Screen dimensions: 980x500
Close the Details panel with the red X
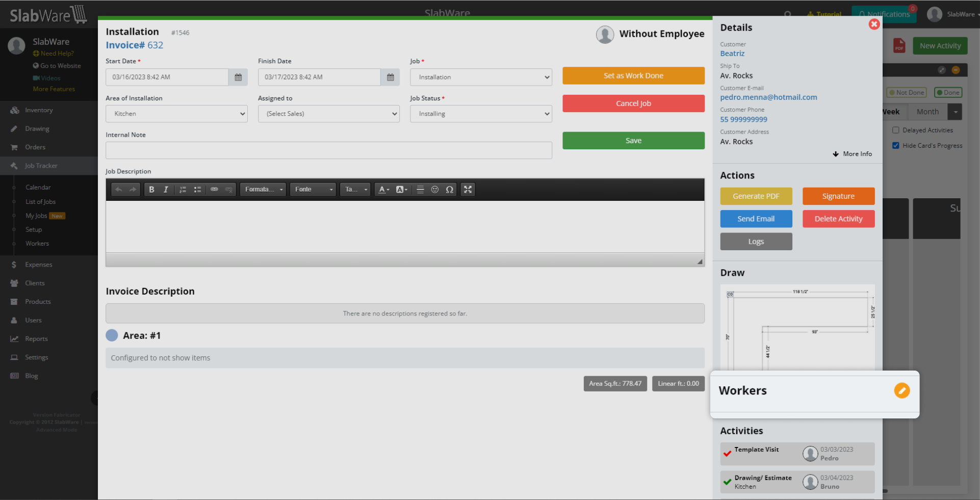point(874,24)
